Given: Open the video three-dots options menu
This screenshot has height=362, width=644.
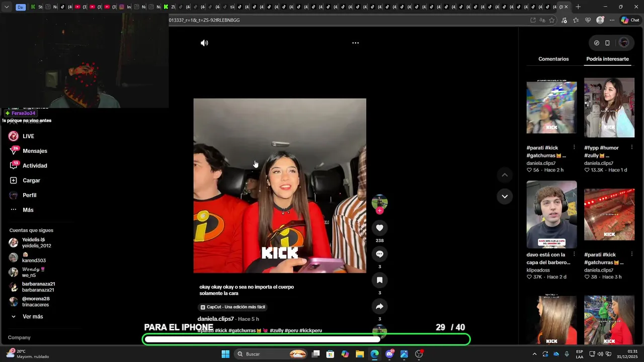Looking at the screenshot, I should pyautogui.click(x=355, y=43).
